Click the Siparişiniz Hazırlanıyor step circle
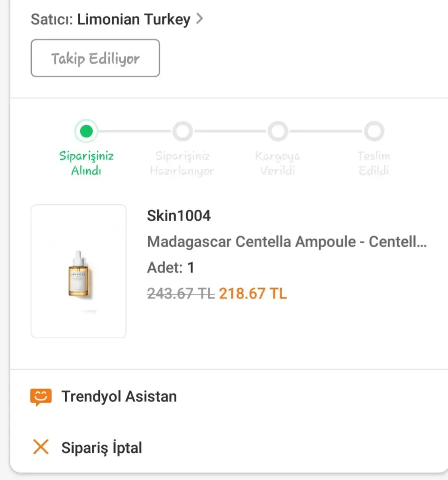The width and height of the screenshot is (448, 480). tap(182, 132)
